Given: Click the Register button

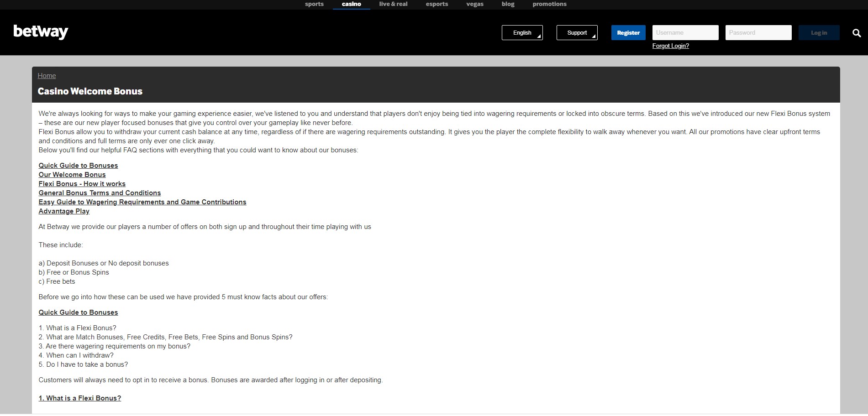Looking at the screenshot, I should pos(628,33).
